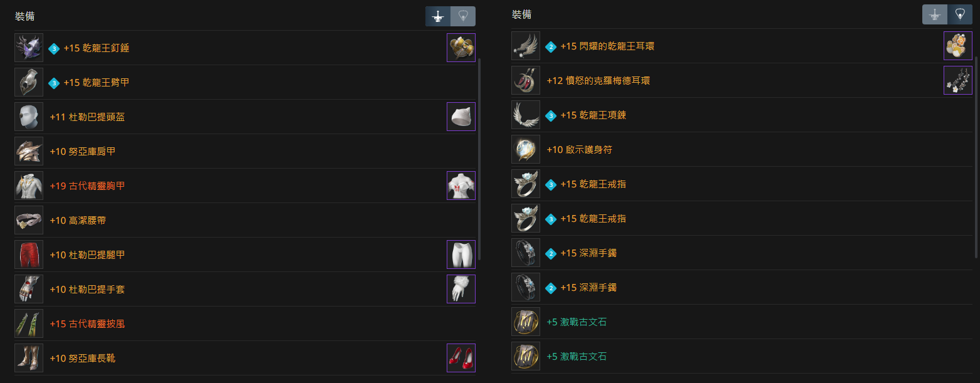Open the +10 高潔腰帶 item link
This screenshot has height=383, width=980.
(x=78, y=221)
